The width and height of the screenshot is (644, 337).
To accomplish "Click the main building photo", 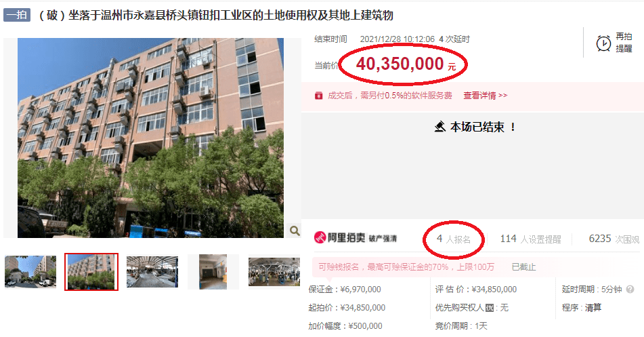I will (x=150, y=138).
